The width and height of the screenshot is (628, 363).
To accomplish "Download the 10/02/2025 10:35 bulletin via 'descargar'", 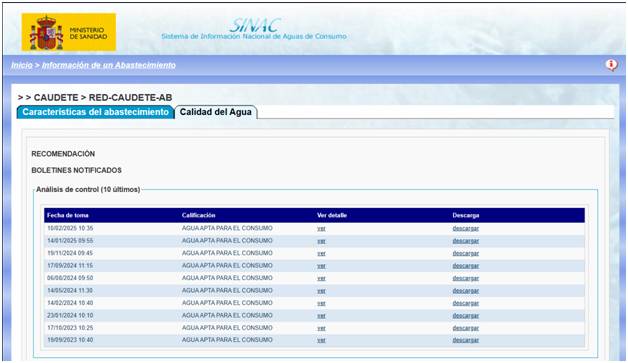I will pyautogui.click(x=466, y=228).
